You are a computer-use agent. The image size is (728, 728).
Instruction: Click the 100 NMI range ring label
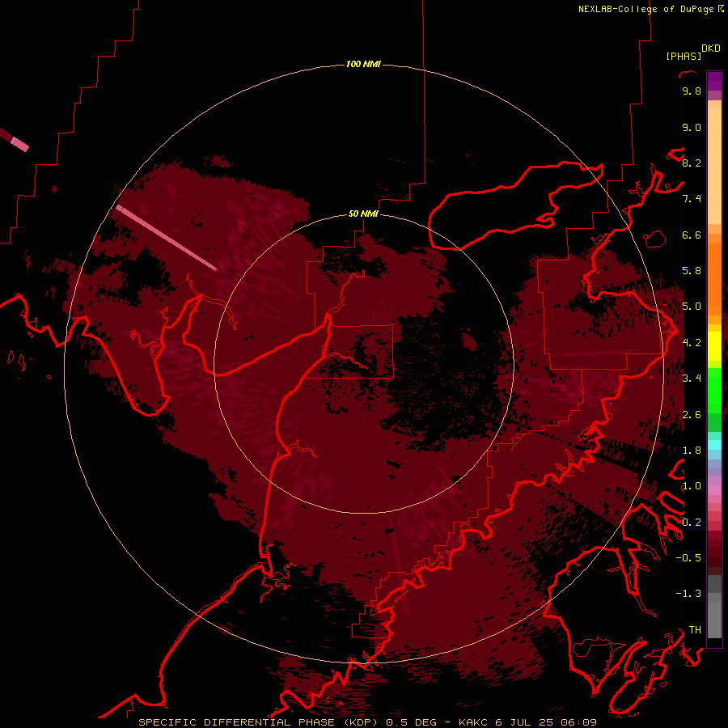coord(363,64)
